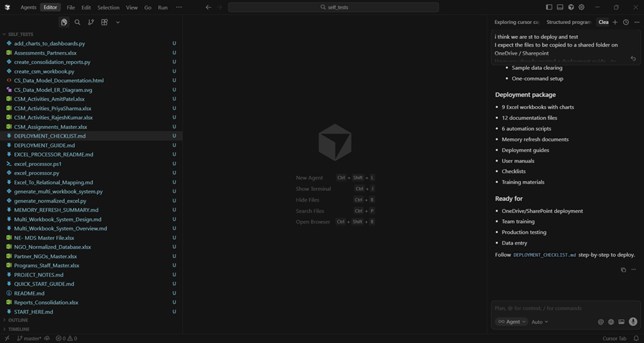The image size is (644, 343).
Task: Open the Source Control view icon
Action: coord(91,22)
